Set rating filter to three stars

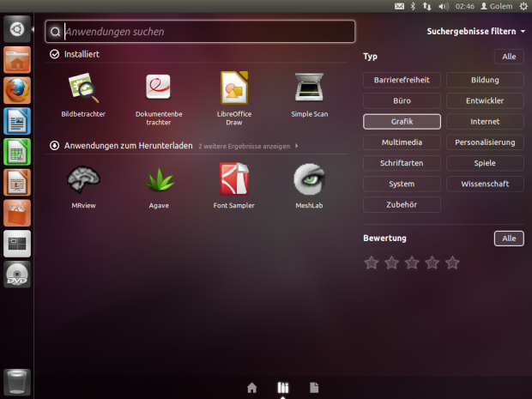pyautogui.click(x=412, y=263)
